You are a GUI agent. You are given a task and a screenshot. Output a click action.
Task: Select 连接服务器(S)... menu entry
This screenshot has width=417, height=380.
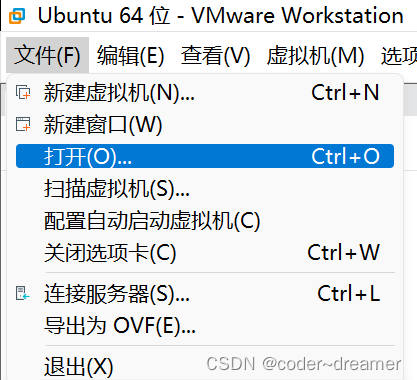pyautogui.click(x=205, y=293)
